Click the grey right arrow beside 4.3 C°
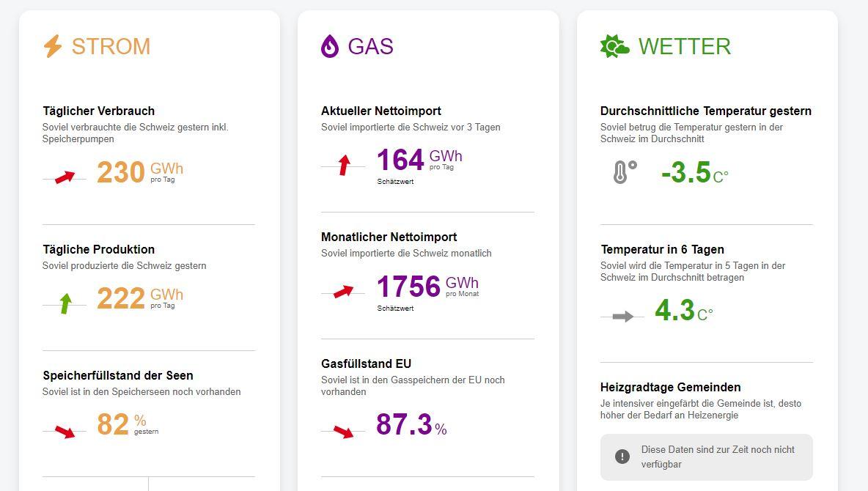Screen dimensions: 868x491 pyautogui.click(x=622, y=317)
